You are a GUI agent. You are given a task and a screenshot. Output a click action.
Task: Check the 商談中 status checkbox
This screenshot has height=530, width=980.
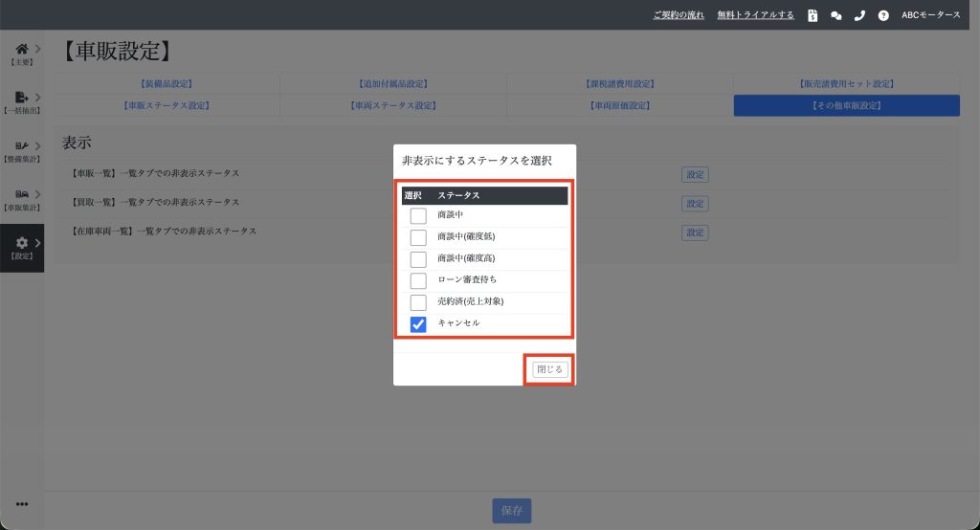click(x=418, y=215)
